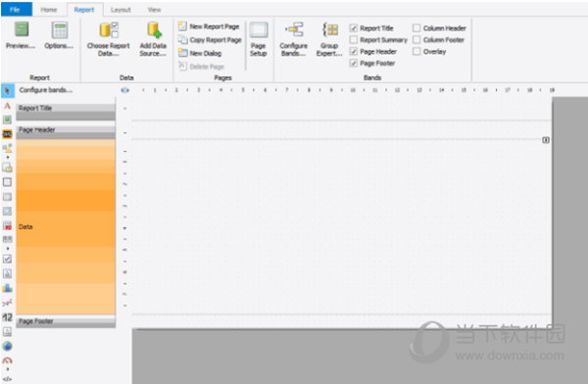Image resolution: width=588 pixels, height=384 pixels.
Task: Select the pointer tool in toolbox
Action: (7, 90)
